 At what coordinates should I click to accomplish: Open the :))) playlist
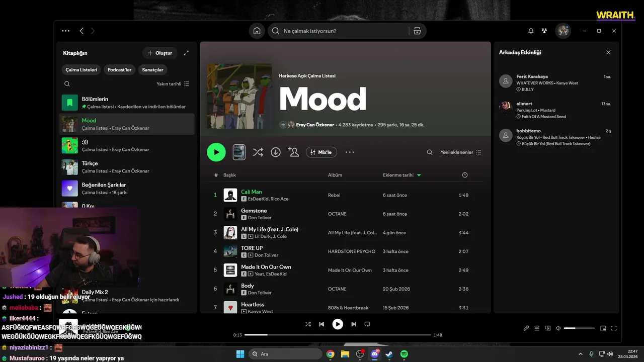click(x=127, y=145)
